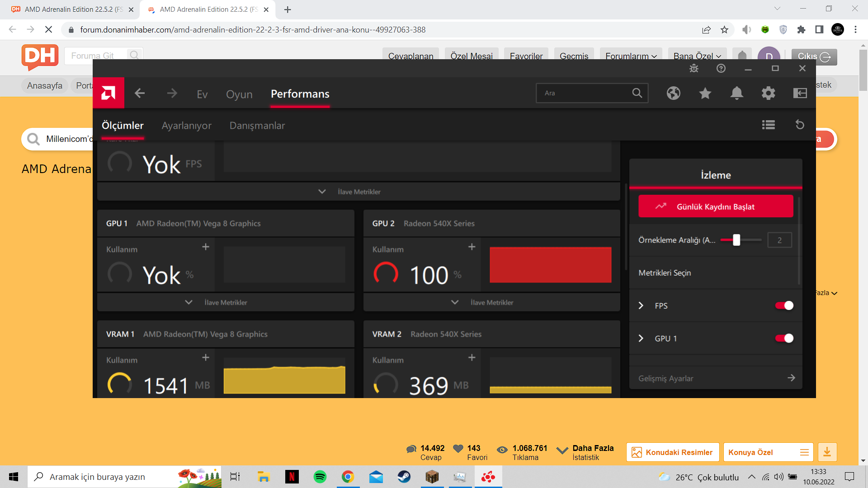The width and height of the screenshot is (868, 488).
Task: Add GPU 1 Kullanım metric with plus icon
Action: pos(206,247)
